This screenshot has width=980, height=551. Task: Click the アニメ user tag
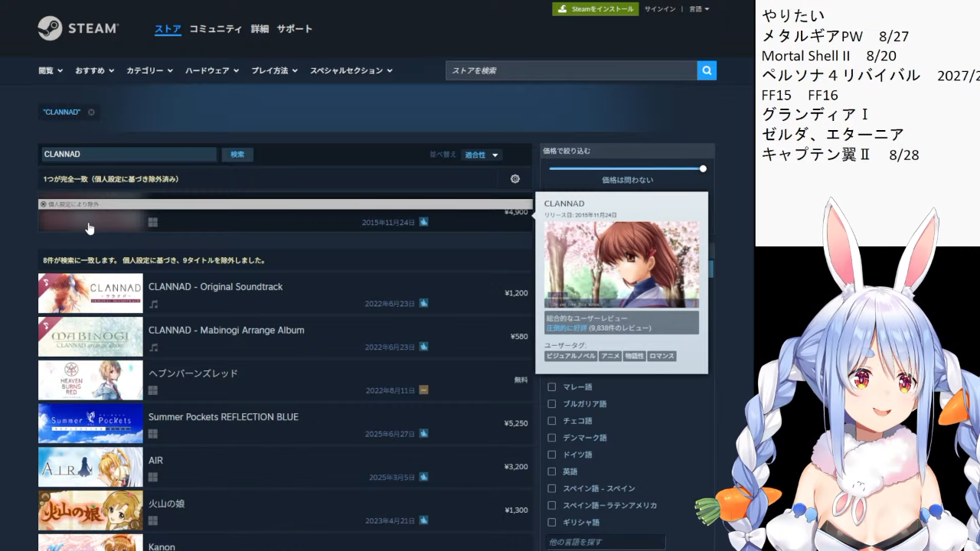click(610, 356)
